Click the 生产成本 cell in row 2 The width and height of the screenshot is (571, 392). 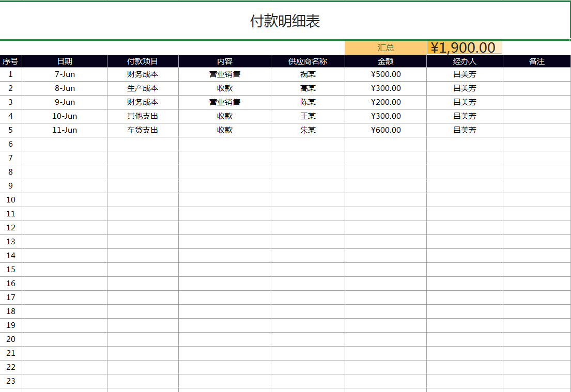tap(142, 88)
